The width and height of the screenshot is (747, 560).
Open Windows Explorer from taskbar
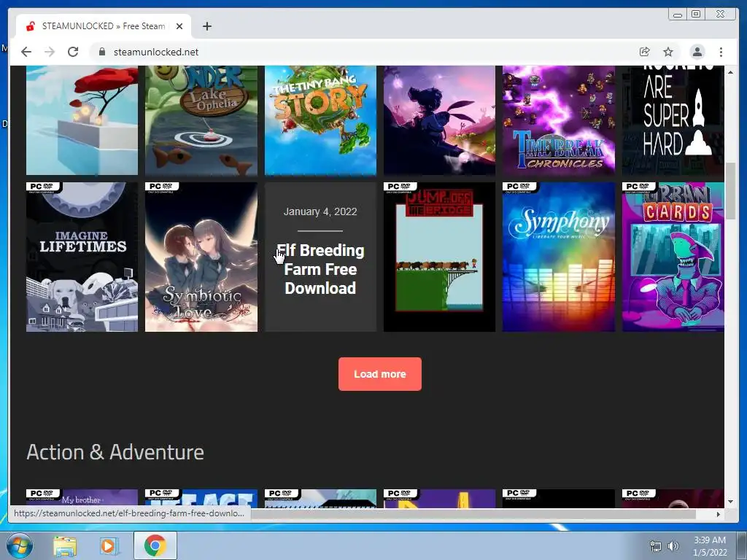click(65, 546)
